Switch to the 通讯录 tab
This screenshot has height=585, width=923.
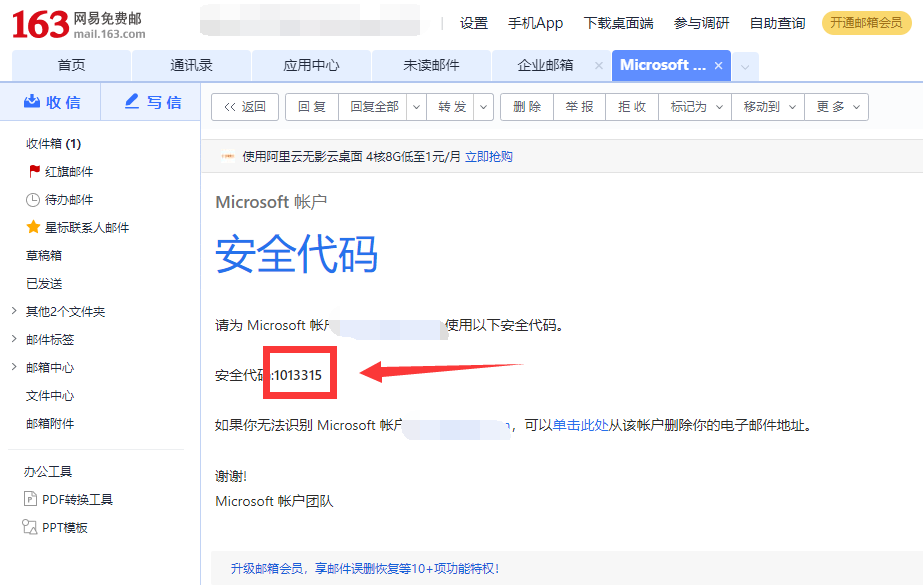pos(191,66)
